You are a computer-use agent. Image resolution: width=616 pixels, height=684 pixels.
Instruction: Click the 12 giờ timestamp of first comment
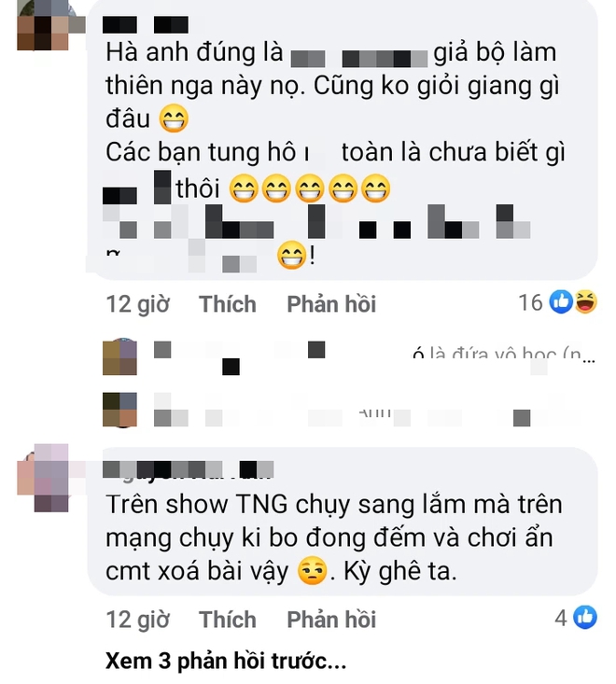click(x=137, y=304)
